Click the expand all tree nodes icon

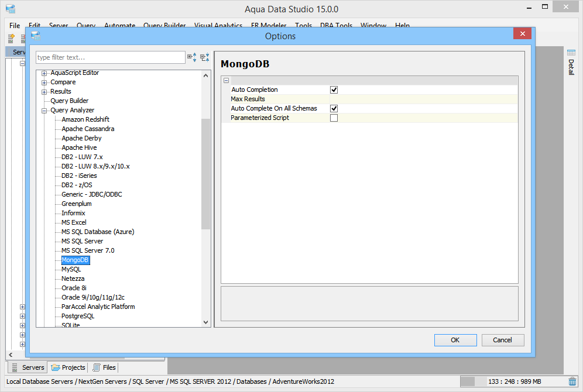pos(192,57)
